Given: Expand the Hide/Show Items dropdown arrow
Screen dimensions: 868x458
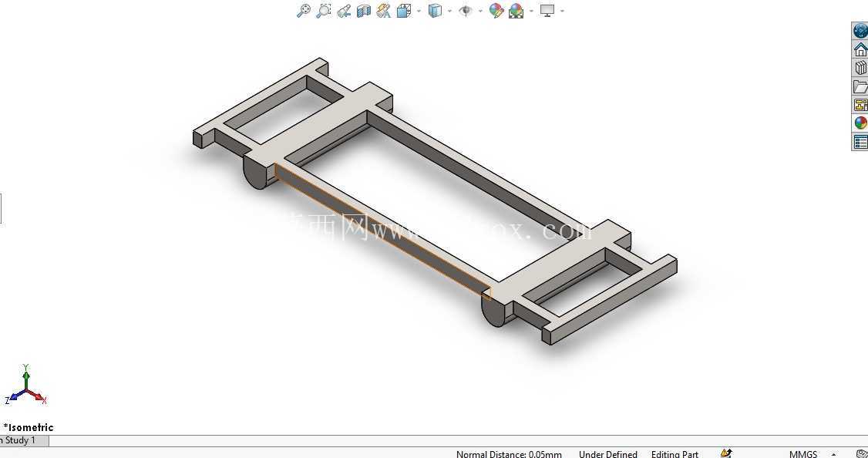Looking at the screenshot, I should pos(480,11).
